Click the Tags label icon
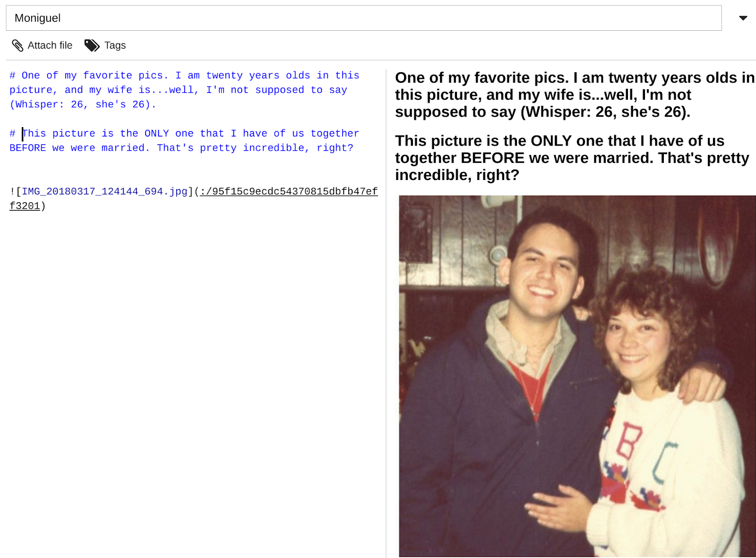Viewport: 756px width, 558px height. [92, 45]
